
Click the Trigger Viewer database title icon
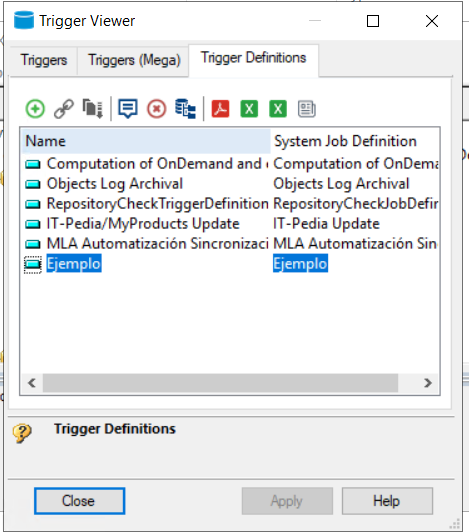point(24,20)
